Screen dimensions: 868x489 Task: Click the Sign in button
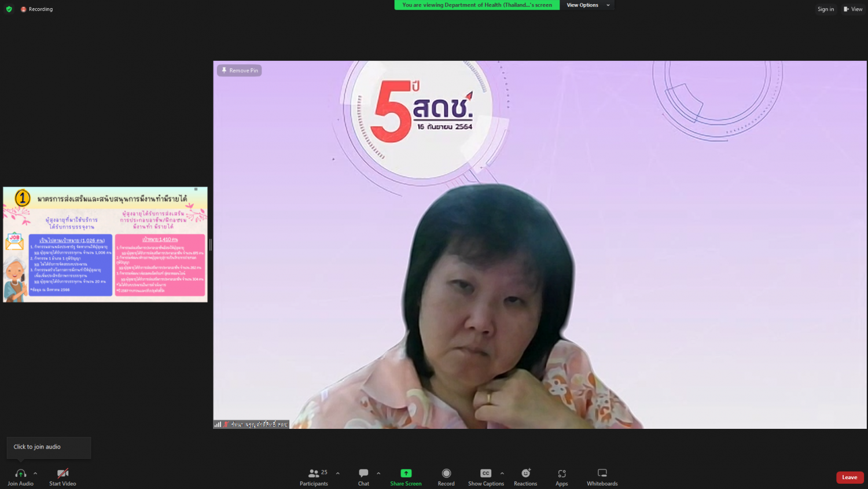(826, 9)
